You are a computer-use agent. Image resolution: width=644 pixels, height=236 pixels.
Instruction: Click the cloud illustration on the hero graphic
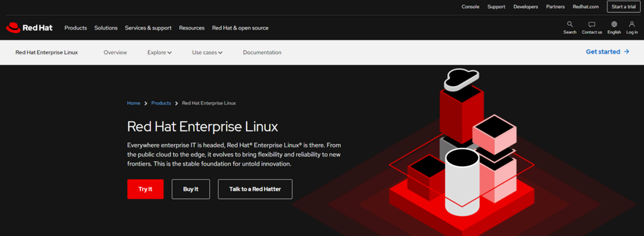(x=461, y=79)
